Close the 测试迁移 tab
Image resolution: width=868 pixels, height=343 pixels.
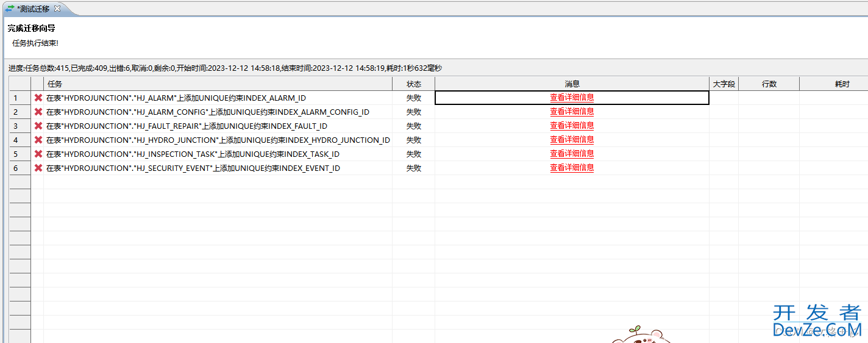click(x=57, y=9)
